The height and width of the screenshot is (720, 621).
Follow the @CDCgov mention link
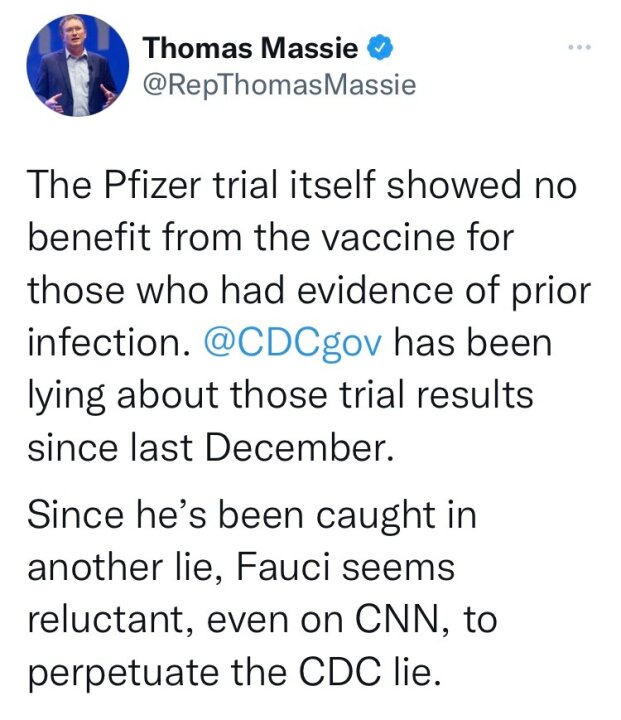coord(292,343)
